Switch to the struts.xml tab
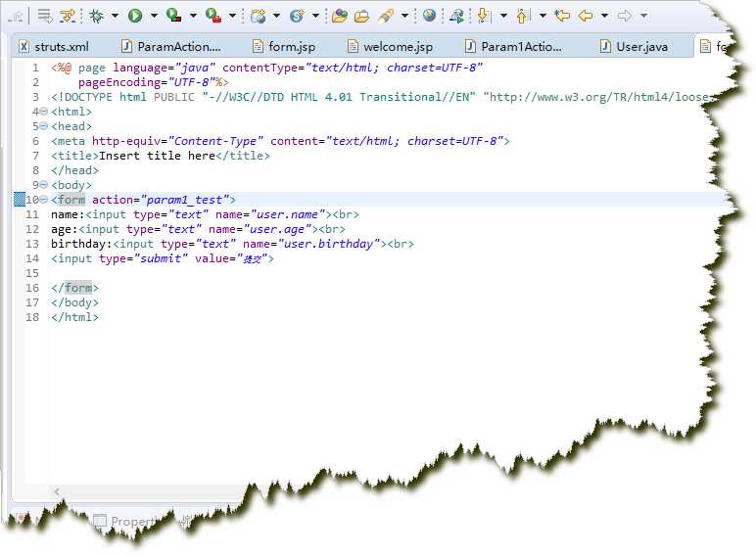The width and height of the screenshot is (756, 555). [54, 47]
